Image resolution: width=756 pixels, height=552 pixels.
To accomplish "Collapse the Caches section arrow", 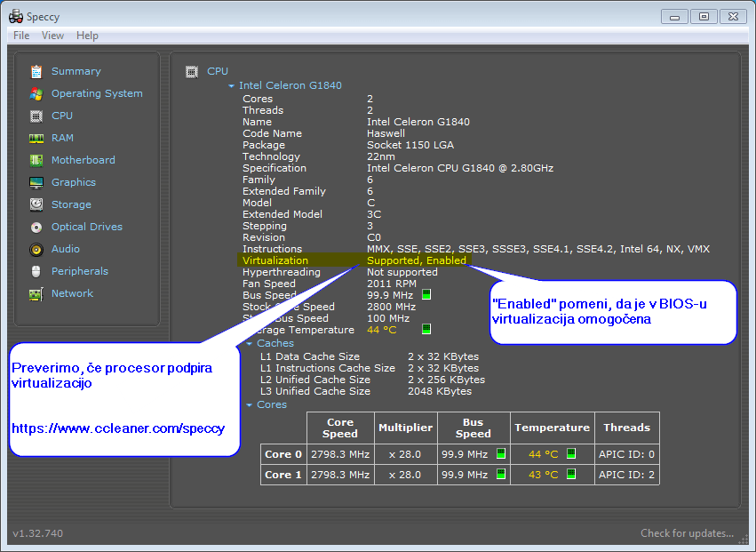I will tap(250, 343).
